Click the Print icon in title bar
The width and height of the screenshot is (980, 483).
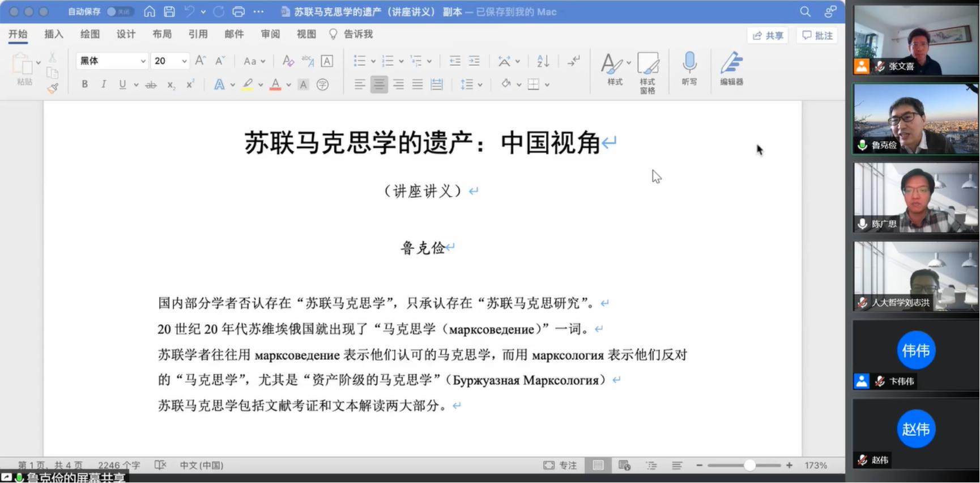pyautogui.click(x=238, y=11)
